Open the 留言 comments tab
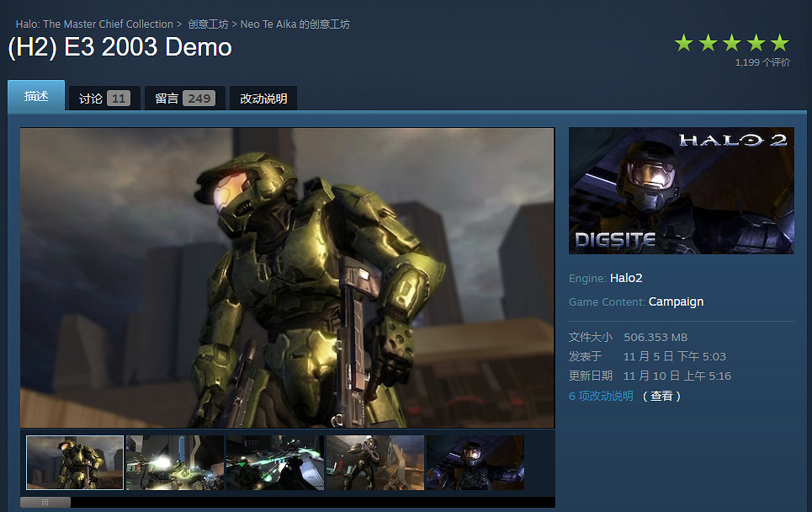The width and height of the screenshot is (812, 512). [184, 99]
